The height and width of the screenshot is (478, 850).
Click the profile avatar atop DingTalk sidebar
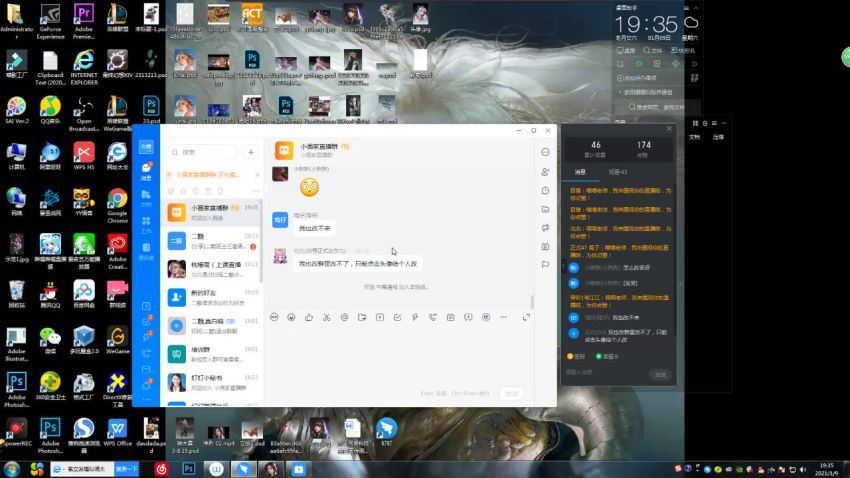146,147
